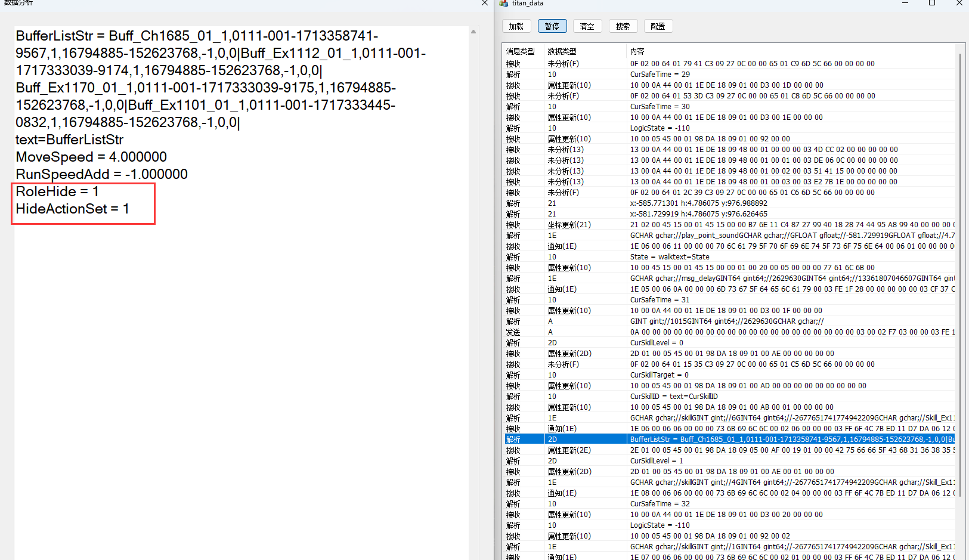Select row CurSkillLevel = 1

[730, 461]
